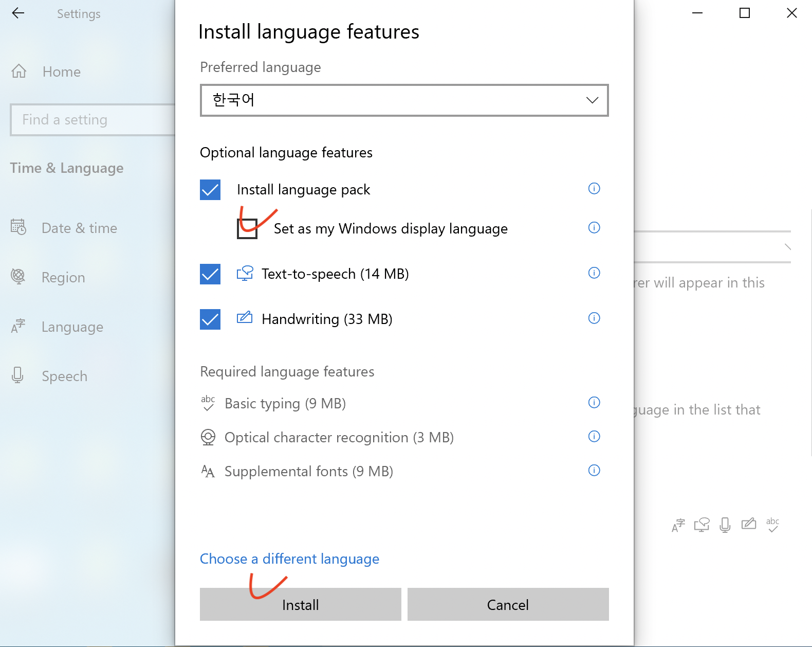Click the Basic typing (9 MB) text

[285, 404]
